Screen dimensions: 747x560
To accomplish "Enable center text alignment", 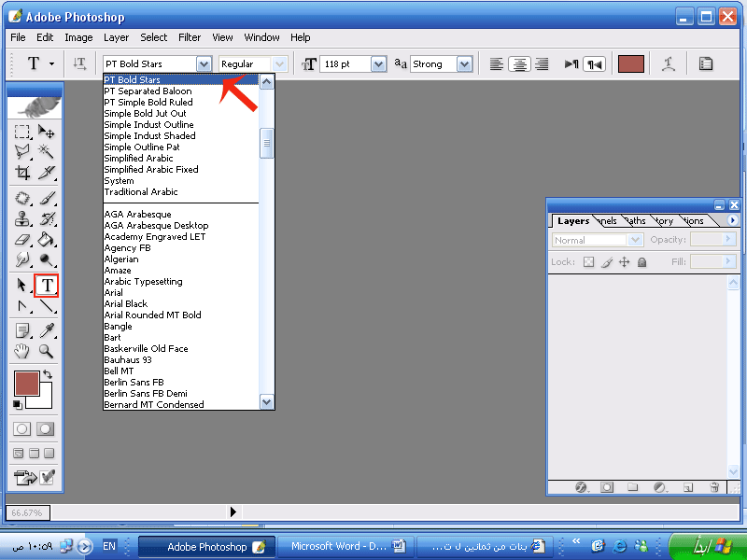I will (519, 64).
